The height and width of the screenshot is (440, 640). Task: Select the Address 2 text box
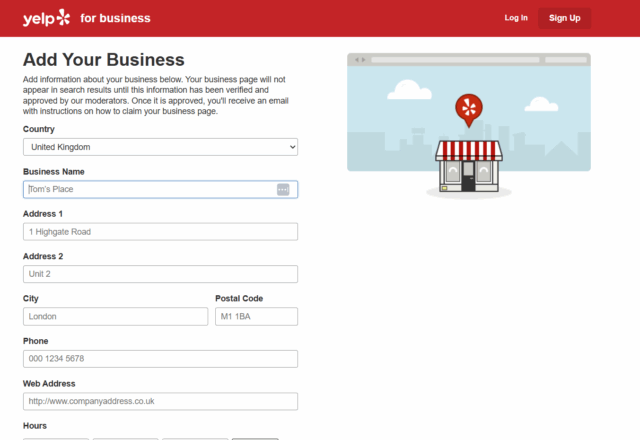pos(160,274)
